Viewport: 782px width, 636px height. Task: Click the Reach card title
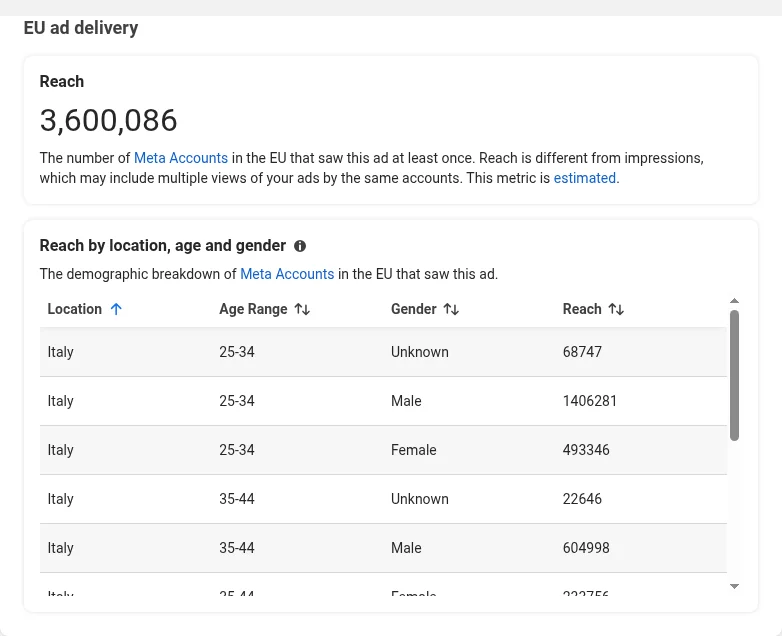pyautogui.click(x=62, y=81)
